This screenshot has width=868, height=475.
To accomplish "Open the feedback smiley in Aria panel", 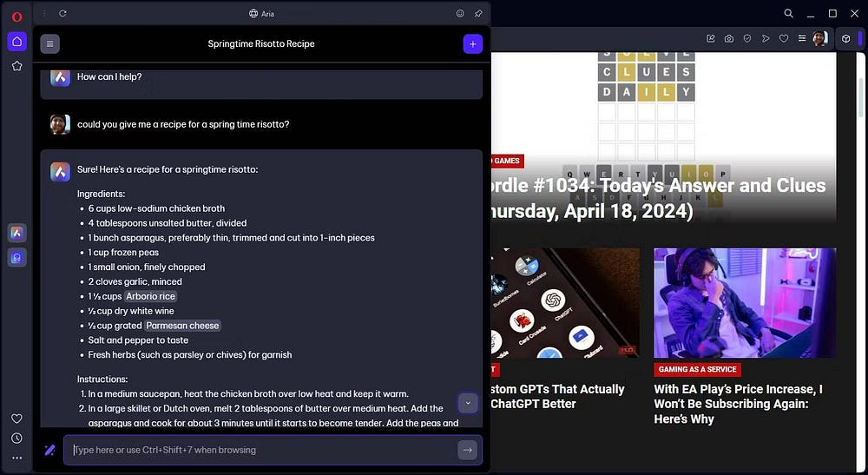I will click(x=460, y=13).
